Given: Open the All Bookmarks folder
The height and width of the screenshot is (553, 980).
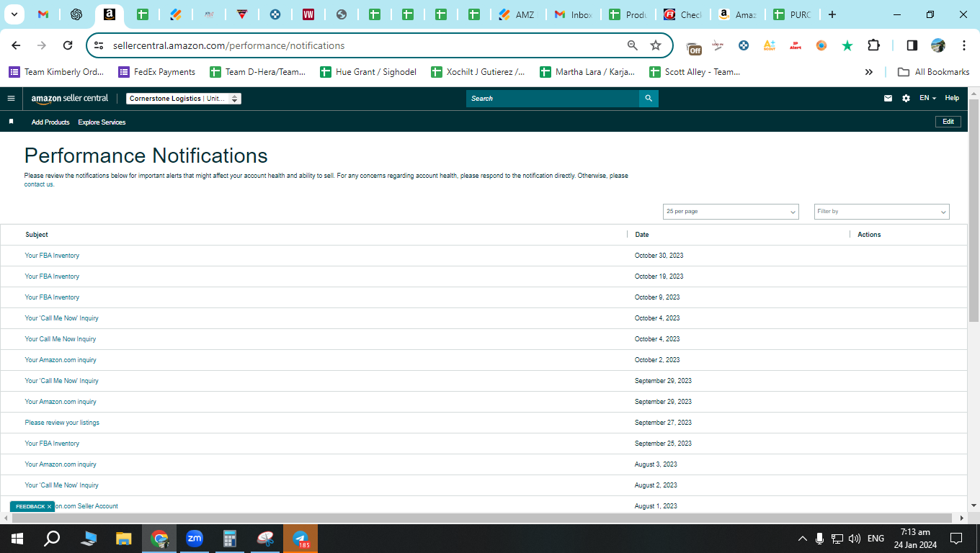Looking at the screenshot, I should click(933, 72).
